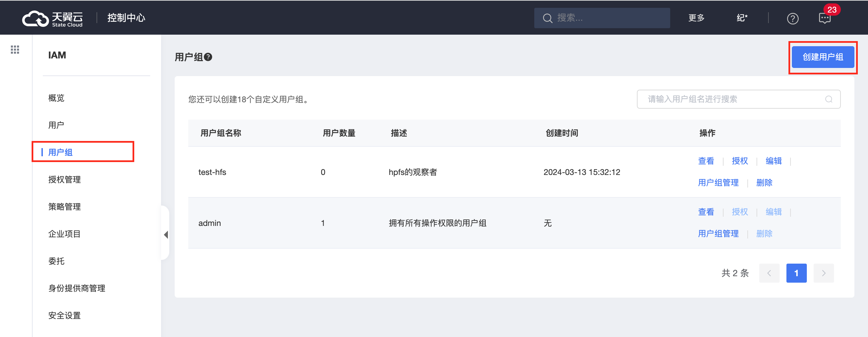Click the 描述 column header
Screen dimensions: 868x337
pos(399,133)
